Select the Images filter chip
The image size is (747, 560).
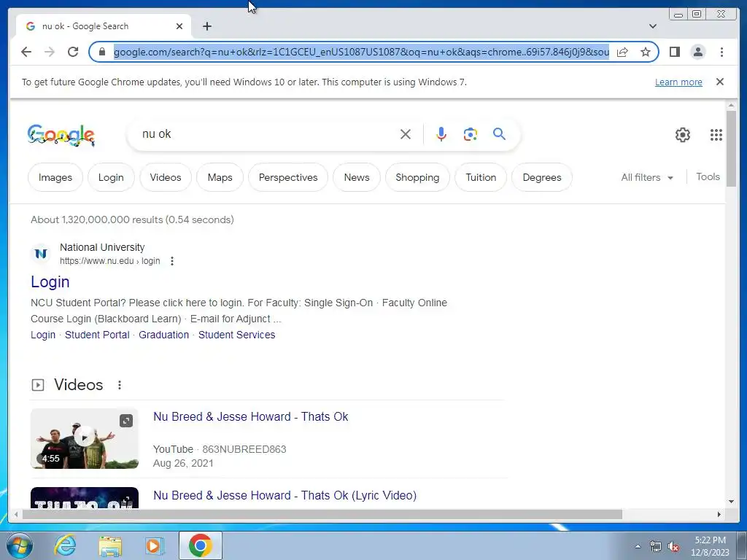tap(55, 177)
